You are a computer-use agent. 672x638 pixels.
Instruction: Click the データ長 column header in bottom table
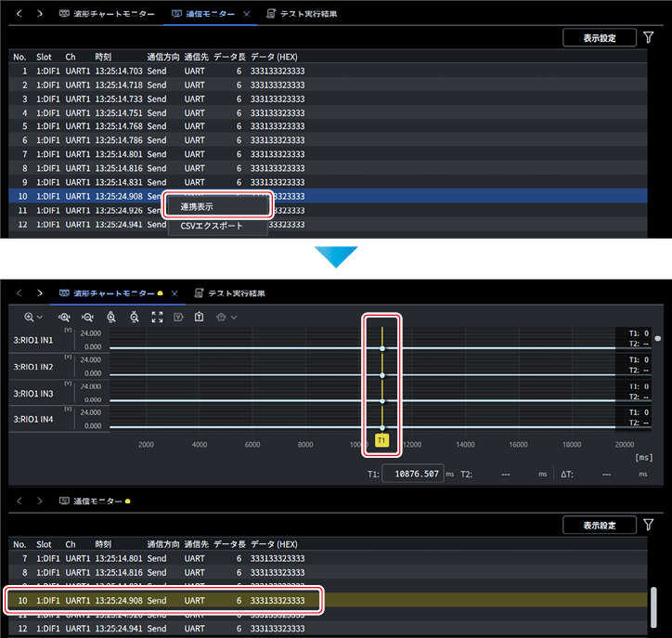[x=229, y=544]
